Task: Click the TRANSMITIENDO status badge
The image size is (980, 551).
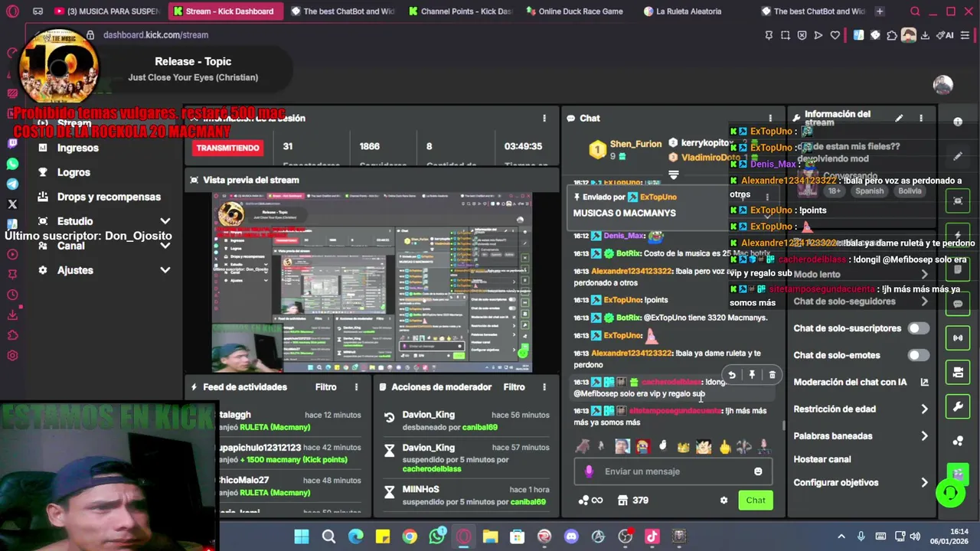Action: tap(227, 148)
